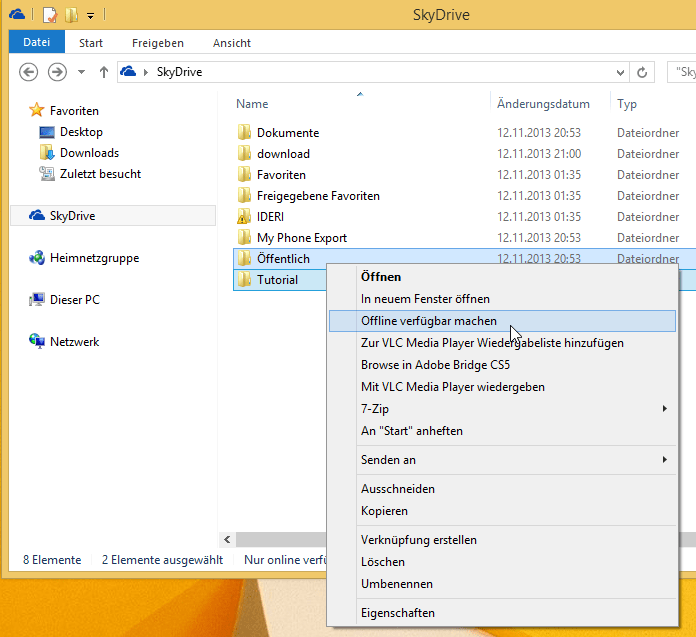Select the Favoriten folder in file list
Image resolution: width=696 pixels, height=637 pixels.
click(x=281, y=175)
